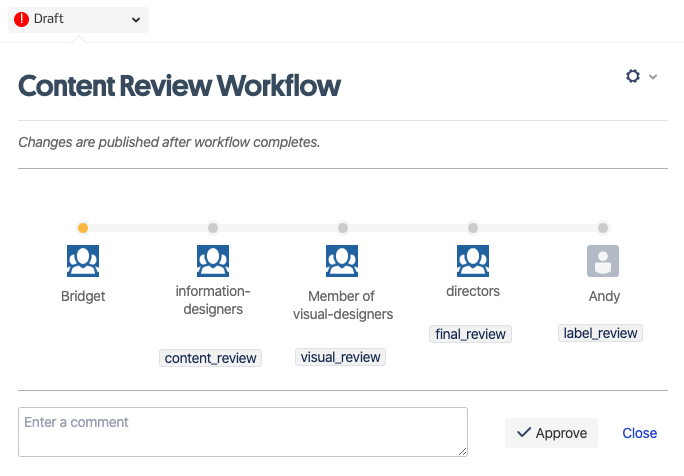Viewport: 684px width, 476px height.
Task: Select the final Andy step timeline dot
Action: point(603,228)
